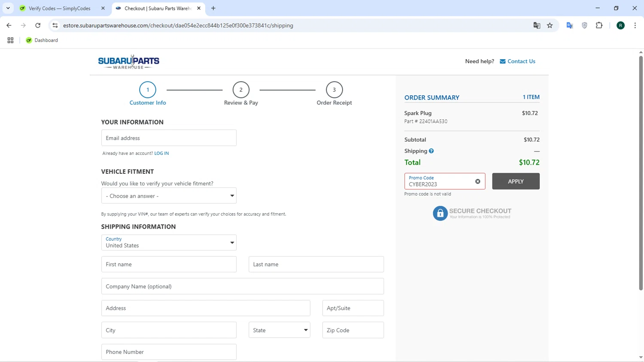Open a new browser tab

click(213, 8)
